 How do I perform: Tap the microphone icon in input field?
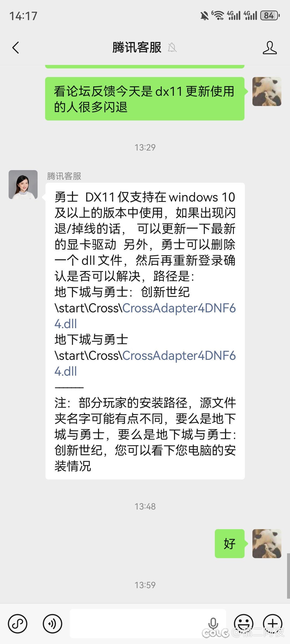213,624
